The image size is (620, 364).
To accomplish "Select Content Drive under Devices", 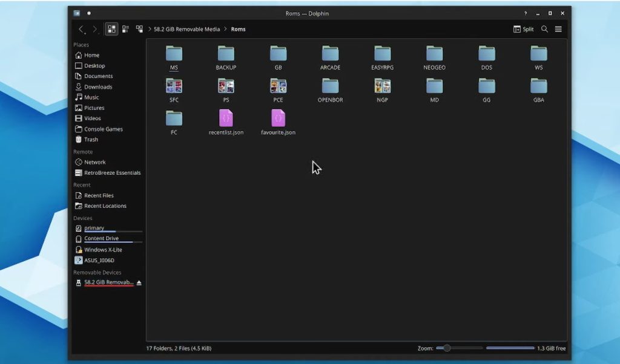I will click(x=101, y=238).
